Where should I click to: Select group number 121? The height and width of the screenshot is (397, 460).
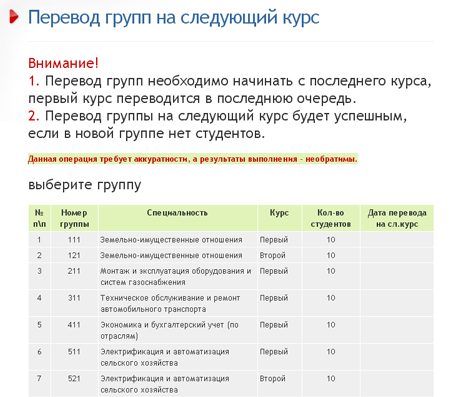[x=74, y=255]
